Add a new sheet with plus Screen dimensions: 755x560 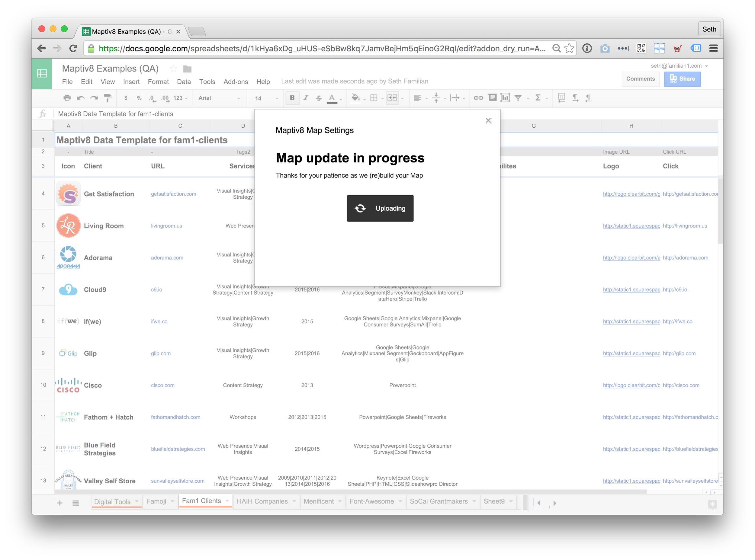click(x=60, y=503)
